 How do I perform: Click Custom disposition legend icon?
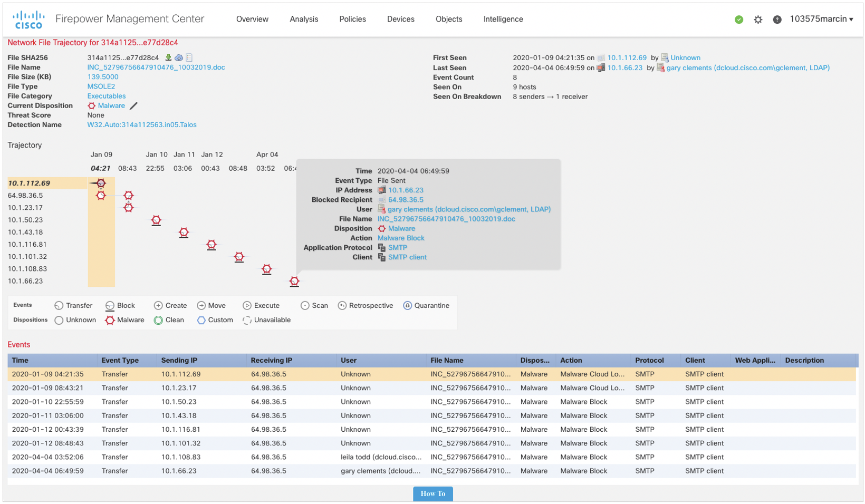click(x=201, y=320)
